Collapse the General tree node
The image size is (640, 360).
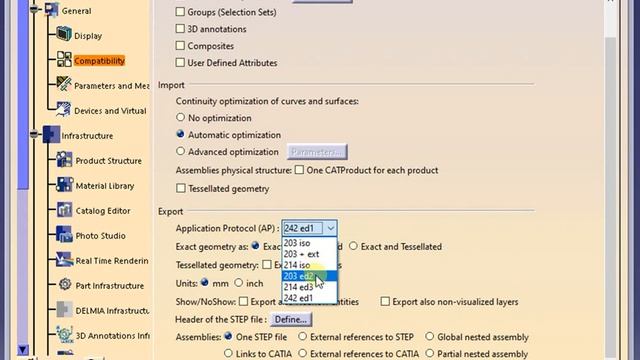[x=34, y=9]
